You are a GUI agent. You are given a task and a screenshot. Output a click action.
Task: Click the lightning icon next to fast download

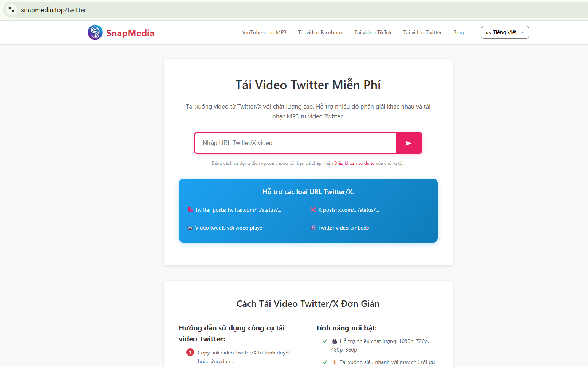point(334,362)
